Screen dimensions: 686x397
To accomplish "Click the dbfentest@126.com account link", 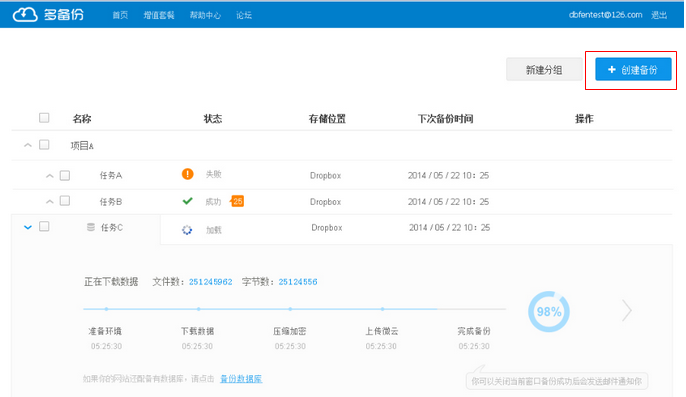I will pos(606,15).
